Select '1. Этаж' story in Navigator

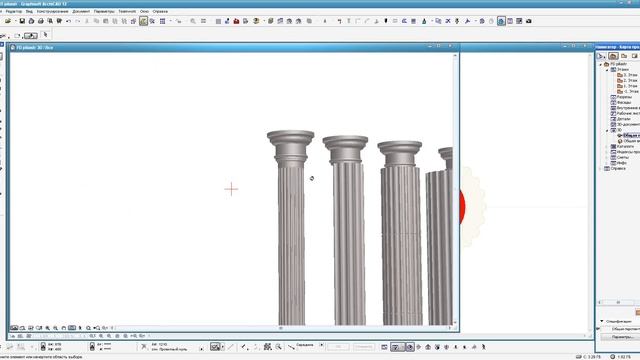tap(627, 86)
